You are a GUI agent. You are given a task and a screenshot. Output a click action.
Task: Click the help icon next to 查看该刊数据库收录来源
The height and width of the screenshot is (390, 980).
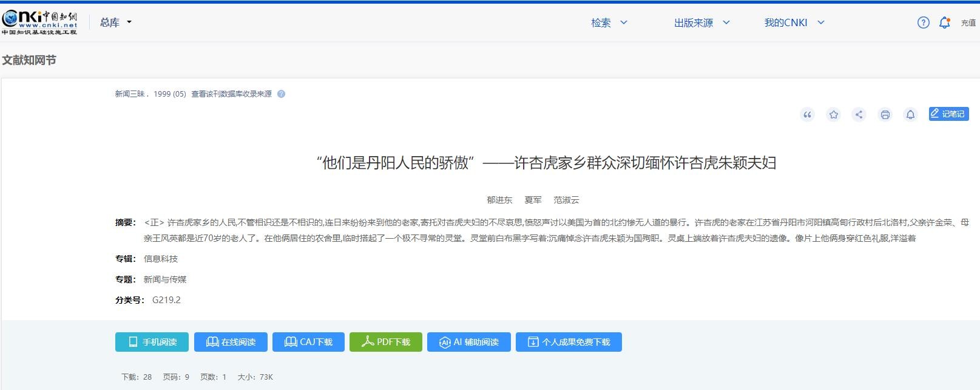point(281,94)
